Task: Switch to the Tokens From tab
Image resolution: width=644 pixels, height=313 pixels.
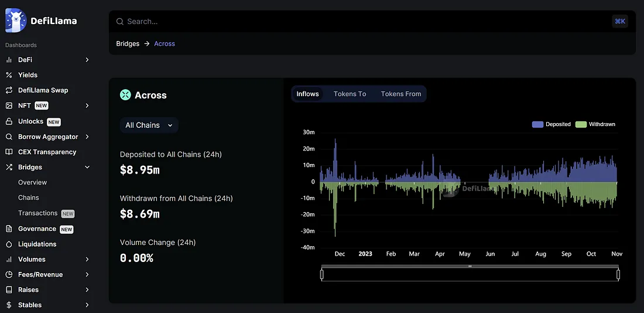Action: (400, 94)
